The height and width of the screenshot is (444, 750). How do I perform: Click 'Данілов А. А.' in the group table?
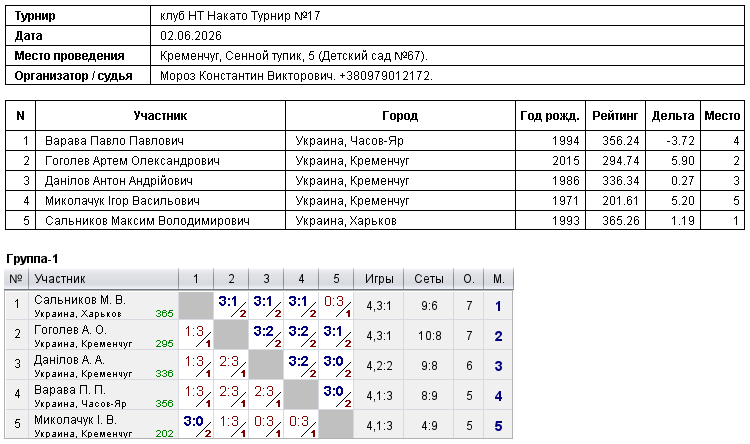(69, 360)
